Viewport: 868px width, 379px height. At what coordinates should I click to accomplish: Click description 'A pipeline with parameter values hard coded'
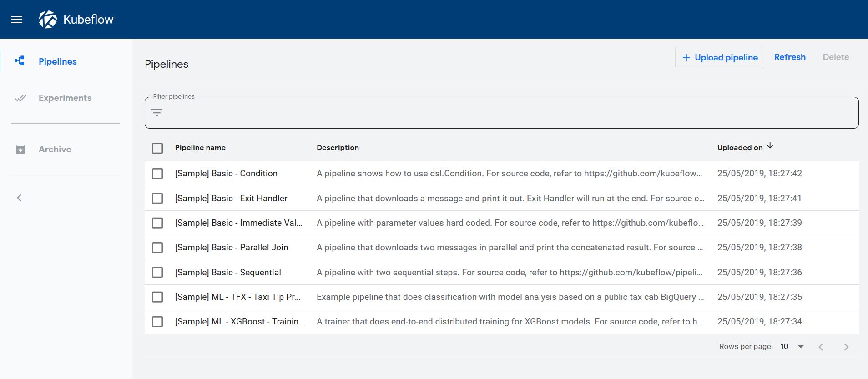(x=510, y=223)
